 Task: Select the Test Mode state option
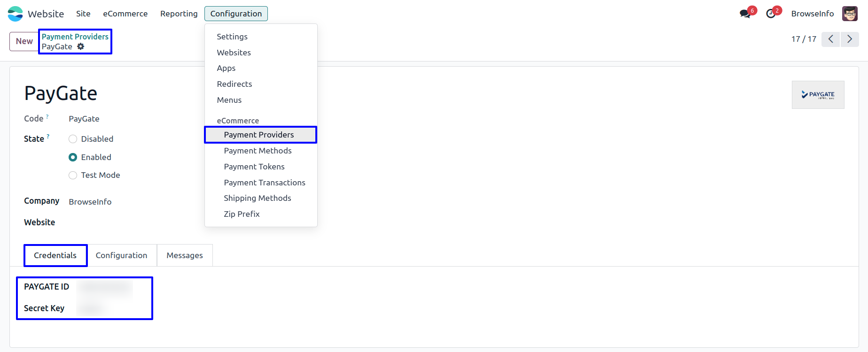pos(73,175)
